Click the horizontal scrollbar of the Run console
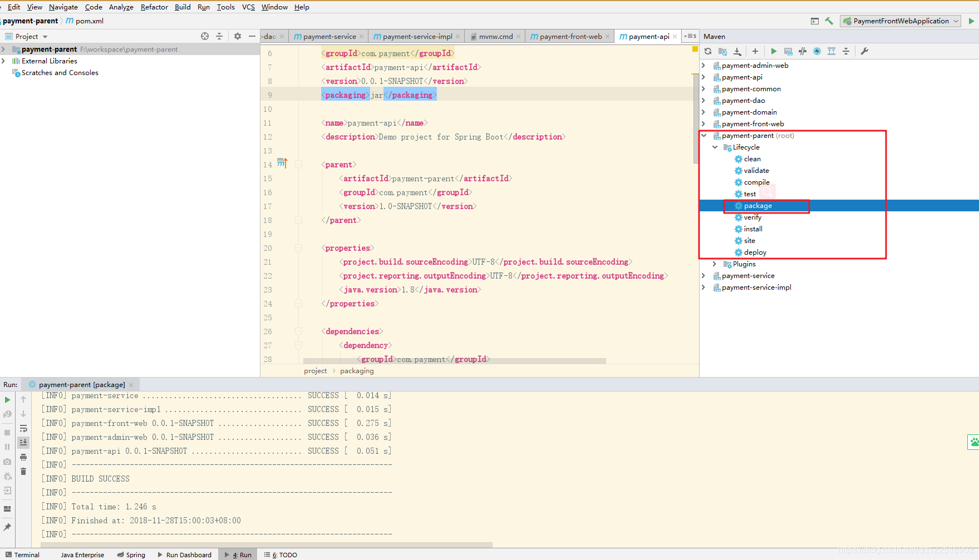This screenshot has width=979, height=560. tap(266, 544)
